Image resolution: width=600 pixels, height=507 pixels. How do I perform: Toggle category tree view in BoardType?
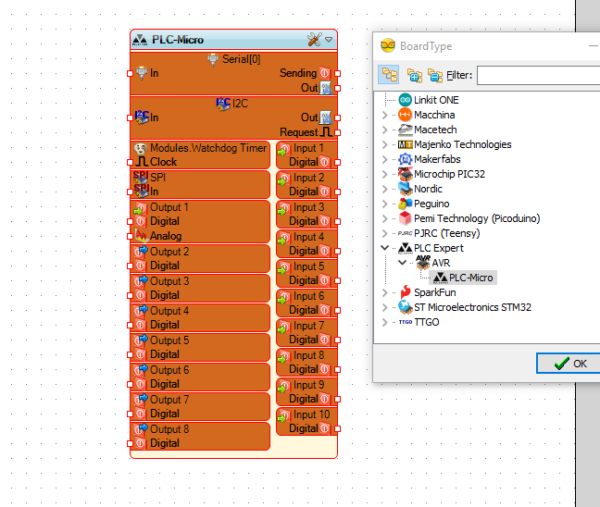[x=389, y=74]
